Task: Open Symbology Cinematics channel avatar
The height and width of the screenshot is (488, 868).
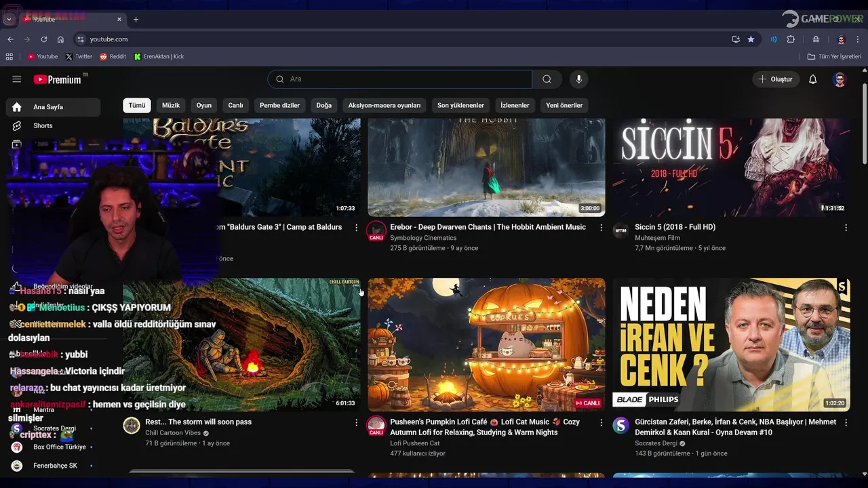Action: [x=376, y=231]
